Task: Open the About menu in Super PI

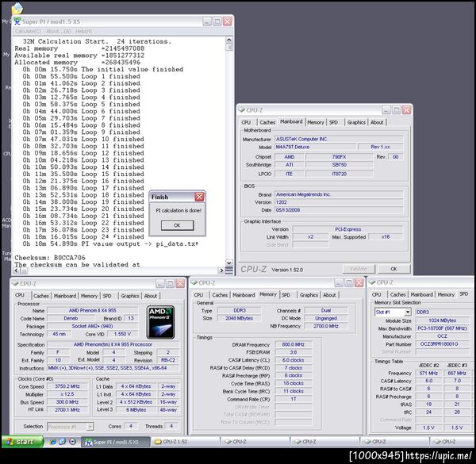Action: [58, 31]
